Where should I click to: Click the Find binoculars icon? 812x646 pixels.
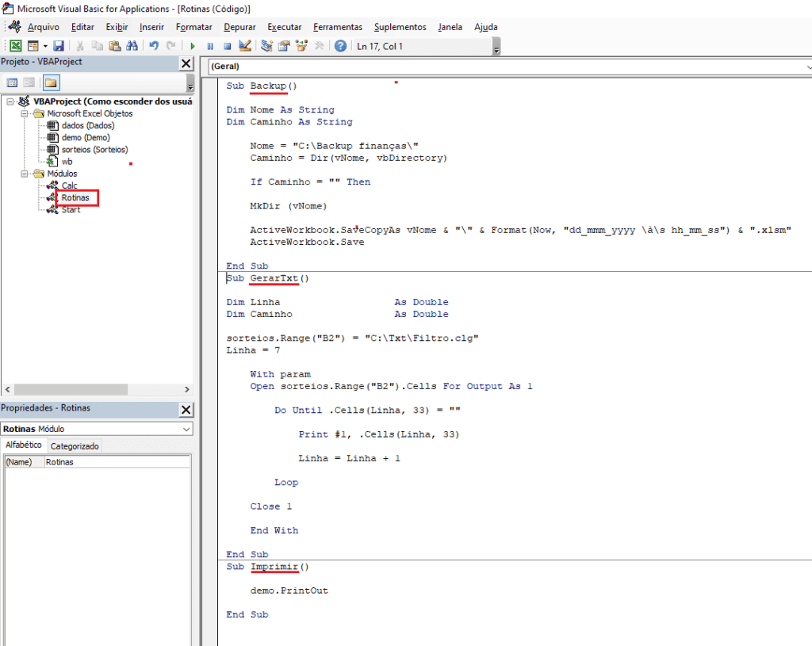click(x=133, y=46)
